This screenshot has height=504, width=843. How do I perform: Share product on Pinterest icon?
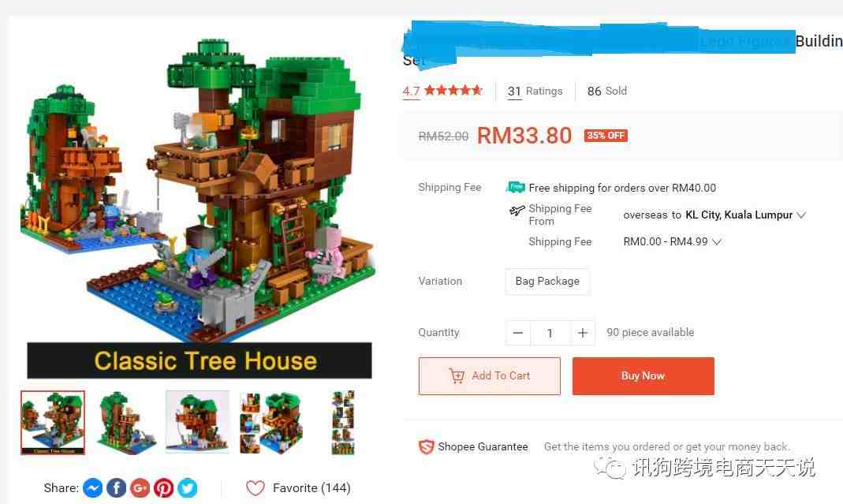click(x=163, y=488)
